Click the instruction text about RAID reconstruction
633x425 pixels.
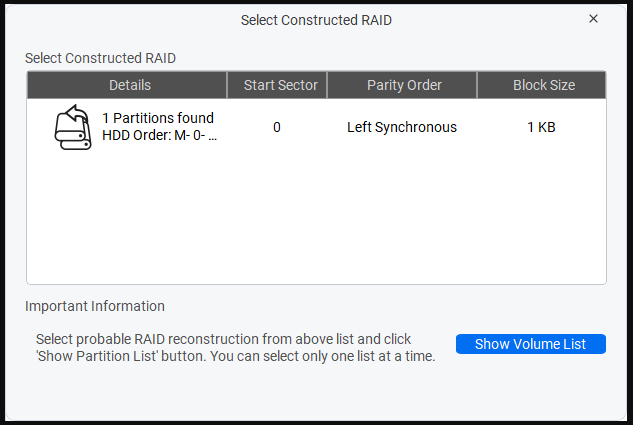(235, 348)
